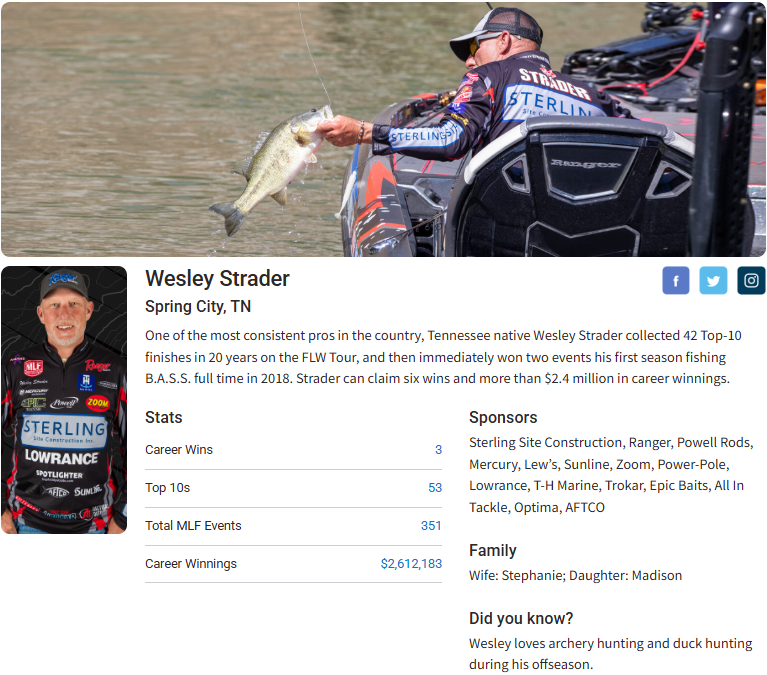767x675 pixels.
Task: Click the Top 10s value 53
Action: [435, 488]
